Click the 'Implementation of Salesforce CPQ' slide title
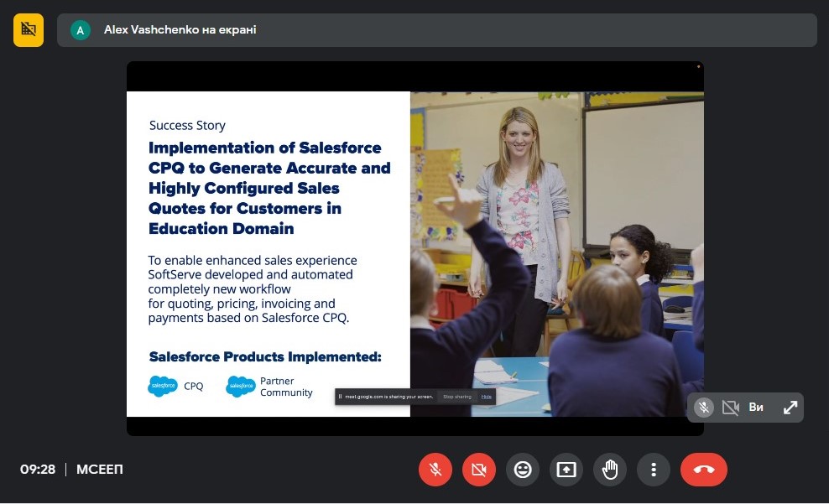Viewport: 829px width, 504px height. [x=269, y=188]
